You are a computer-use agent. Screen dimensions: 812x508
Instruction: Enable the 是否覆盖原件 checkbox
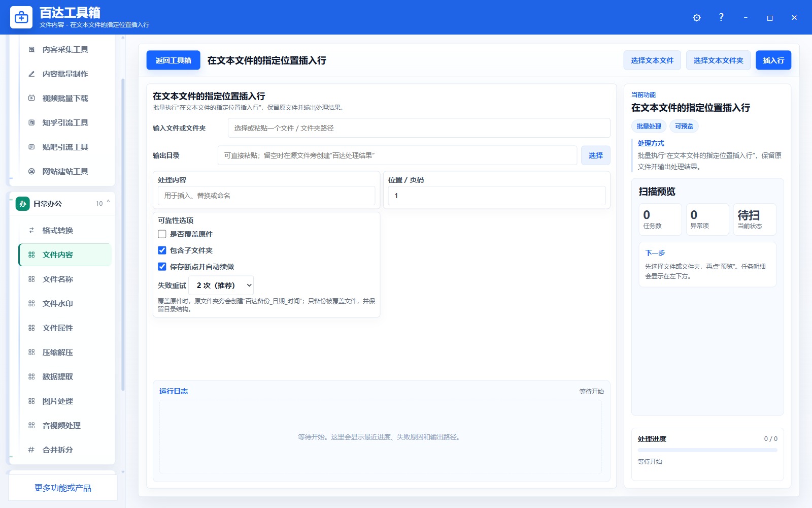(x=162, y=234)
